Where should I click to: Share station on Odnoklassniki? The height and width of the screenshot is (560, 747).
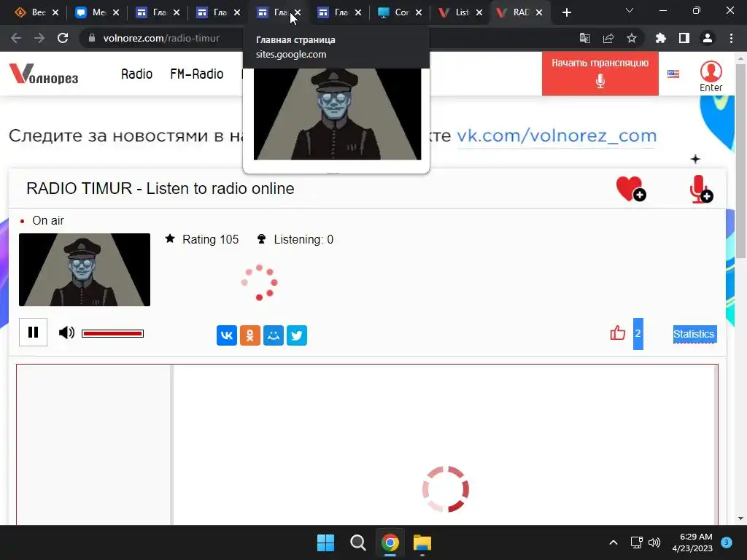pos(250,335)
